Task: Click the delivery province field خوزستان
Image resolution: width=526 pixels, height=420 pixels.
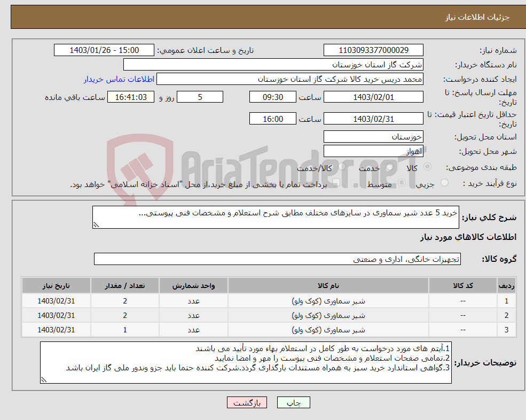Action: tap(373, 137)
